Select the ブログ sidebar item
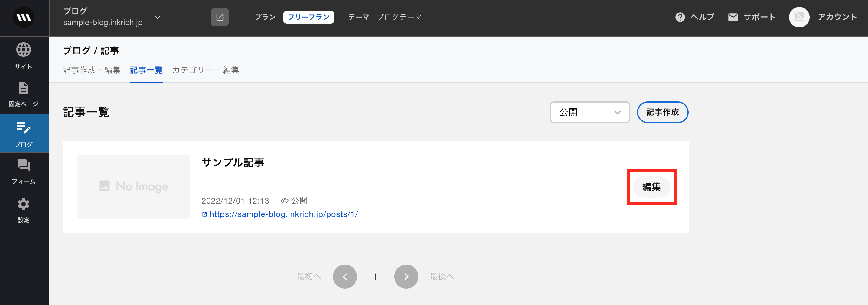This screenshot has width=868, height=305. (x=24, y=133)
